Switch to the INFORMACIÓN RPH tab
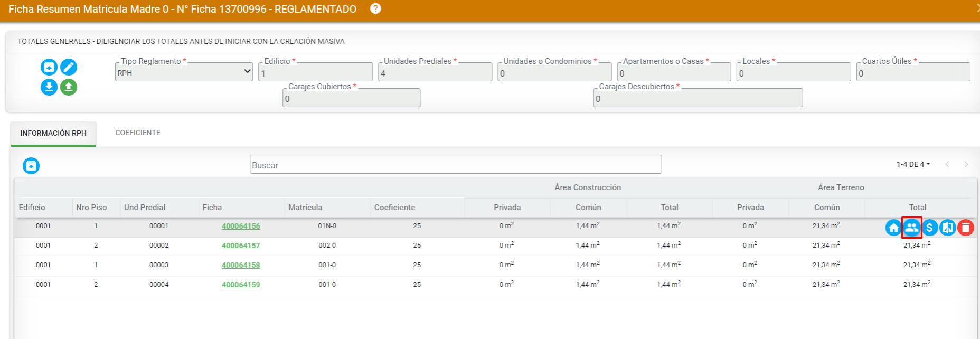The width and height of the screenshot is (980, 339). pyautogui.click(x=53, y=133)
